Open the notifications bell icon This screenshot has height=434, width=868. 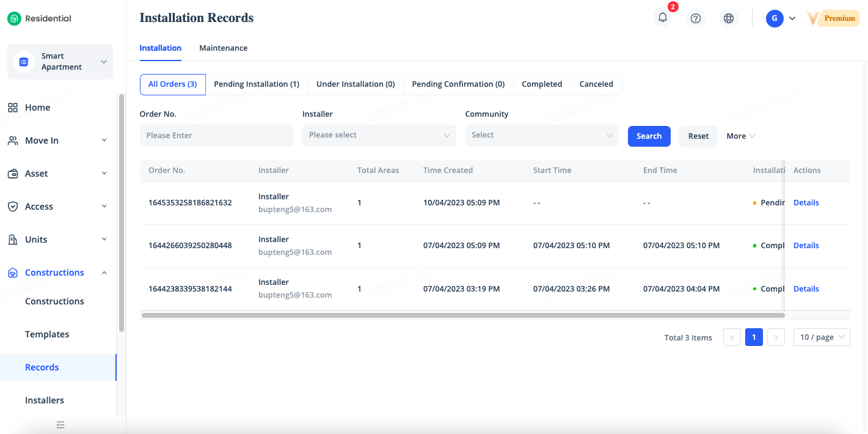pos(662,18)
